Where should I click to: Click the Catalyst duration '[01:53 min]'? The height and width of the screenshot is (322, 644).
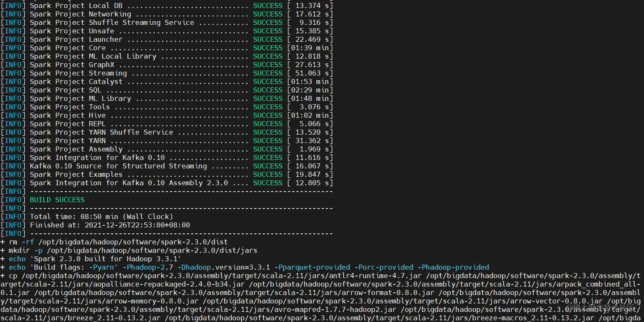pos(310,81)
